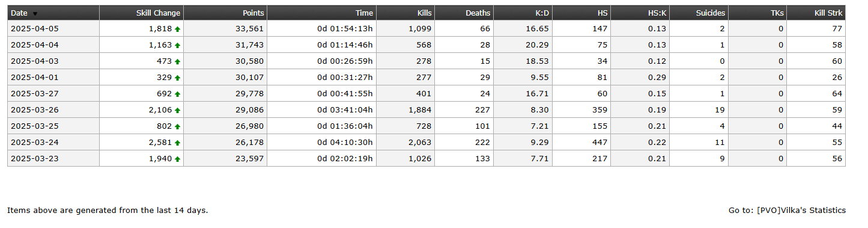This screenshot has width=868, height=228.
Task: Click the Date column sort arrow
Action: pyautogui.click(x=35, y=13)
